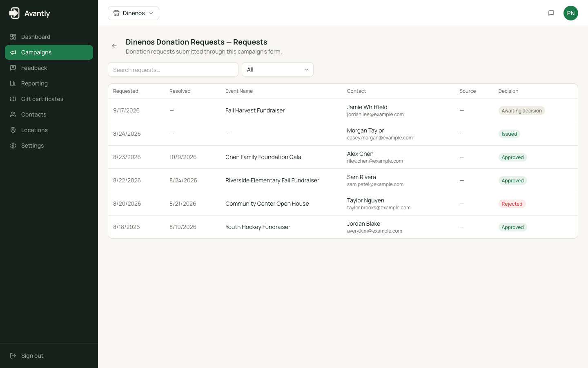Open Community Center Open House request
This screenshot has width=588, height=368.
click(343, 204)
